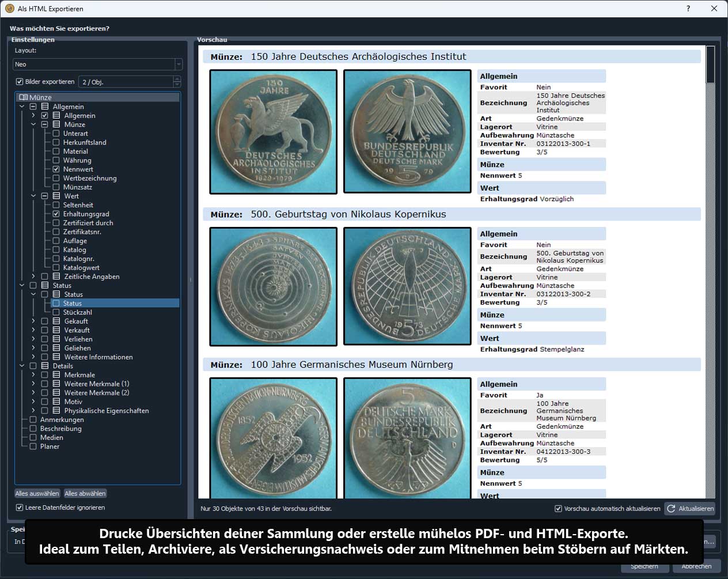
Task: Click the Kopernikus coin front image
Action: [x=273, y=286]
